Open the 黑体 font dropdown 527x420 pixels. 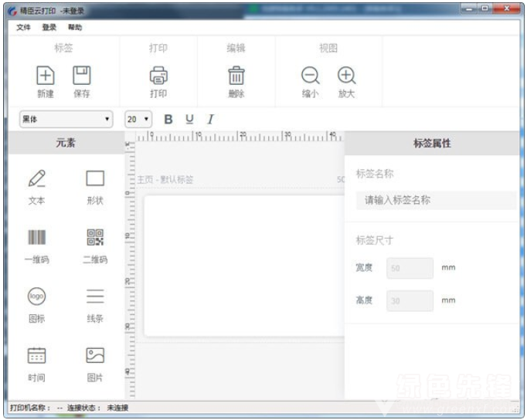66,119
